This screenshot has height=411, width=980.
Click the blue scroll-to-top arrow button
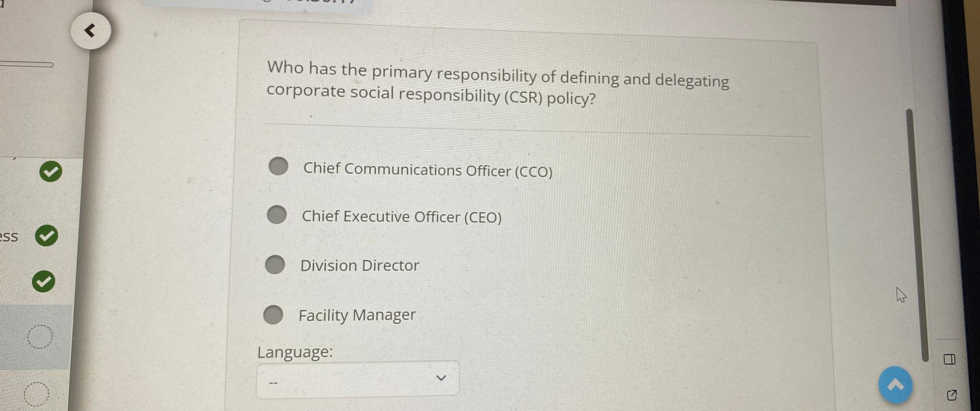click(896, 385)
